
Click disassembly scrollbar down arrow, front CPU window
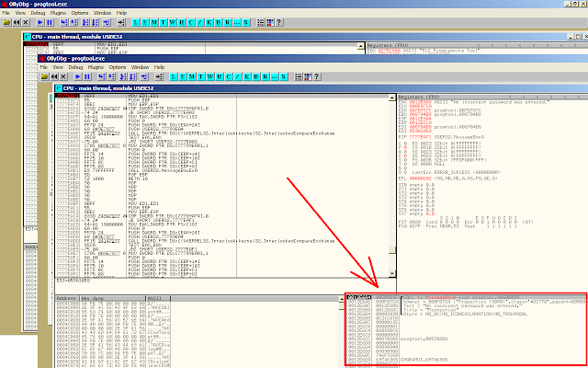[x=392, y=274]
